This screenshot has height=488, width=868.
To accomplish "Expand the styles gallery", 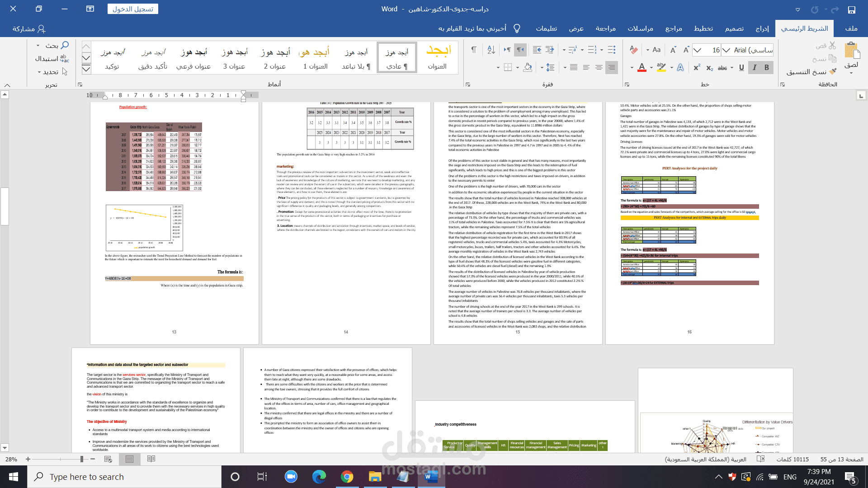I will click(86, 69).
